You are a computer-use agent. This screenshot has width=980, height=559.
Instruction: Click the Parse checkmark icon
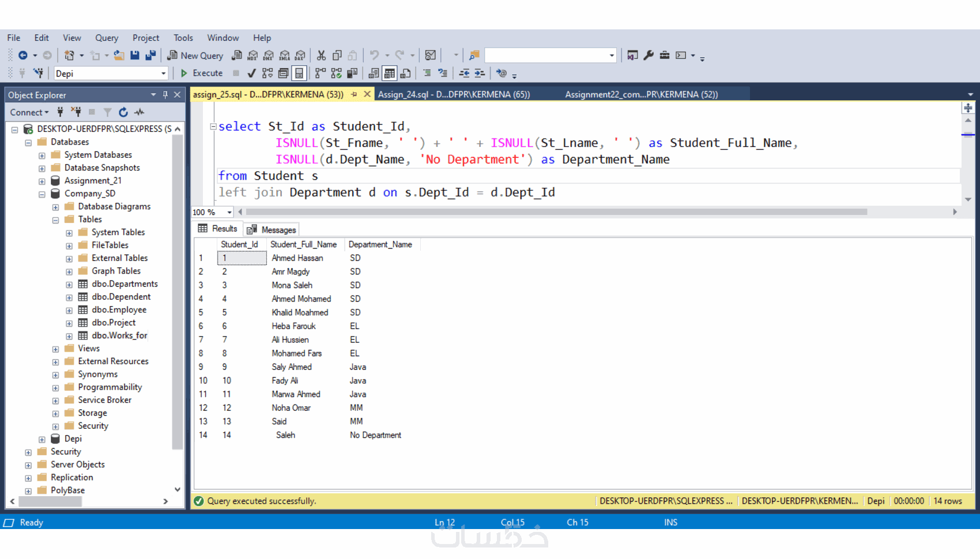(251, 73)
